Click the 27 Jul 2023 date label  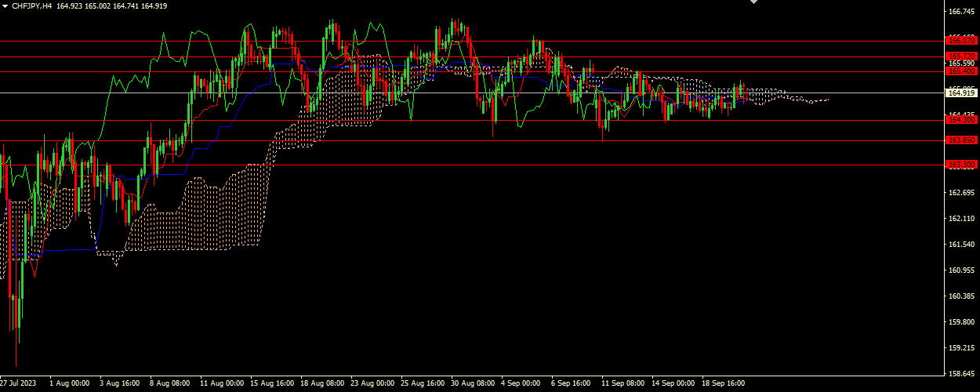pyautogui.click(x=19, y=383)
